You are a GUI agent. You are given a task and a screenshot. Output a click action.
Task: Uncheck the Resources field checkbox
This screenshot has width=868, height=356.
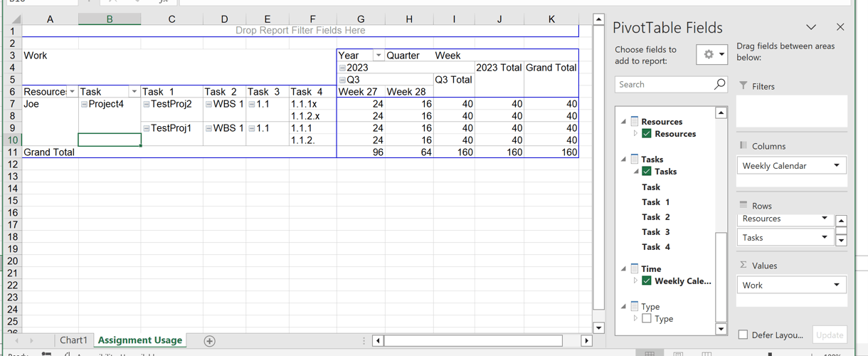point(647,134)
